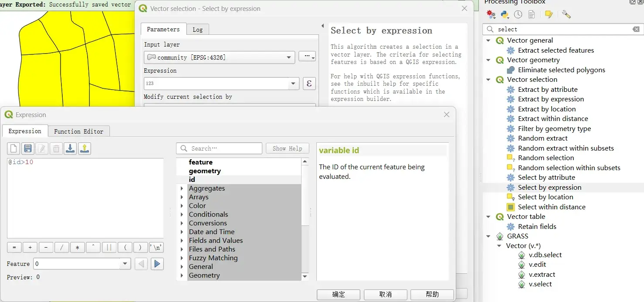Switch to Function Editor tab

(x=78, y=131)
